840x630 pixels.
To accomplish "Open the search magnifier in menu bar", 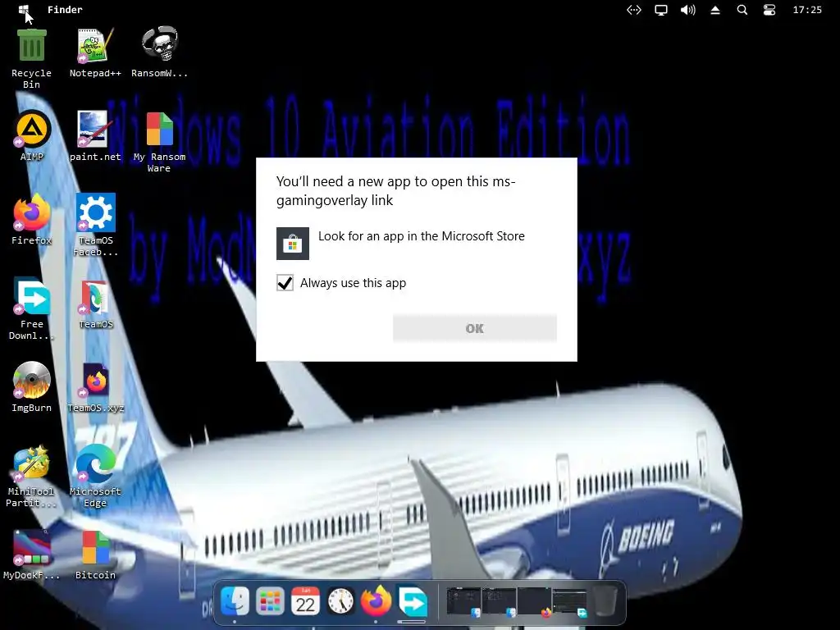I will (x=742, y=10).
